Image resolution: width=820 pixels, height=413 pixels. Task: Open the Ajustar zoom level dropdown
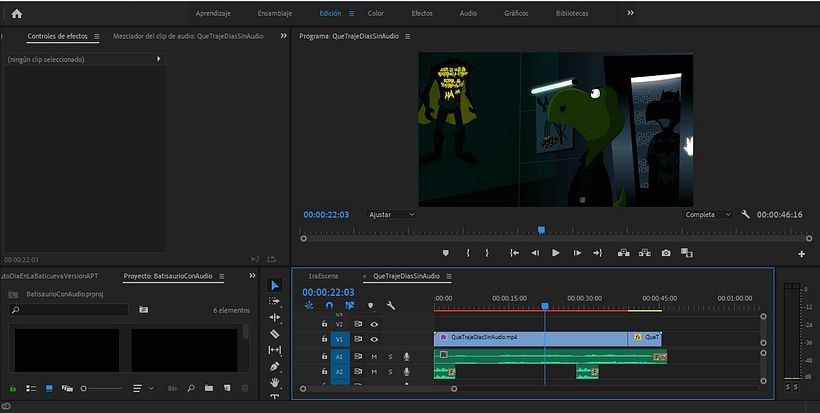[x=391, y=214]
